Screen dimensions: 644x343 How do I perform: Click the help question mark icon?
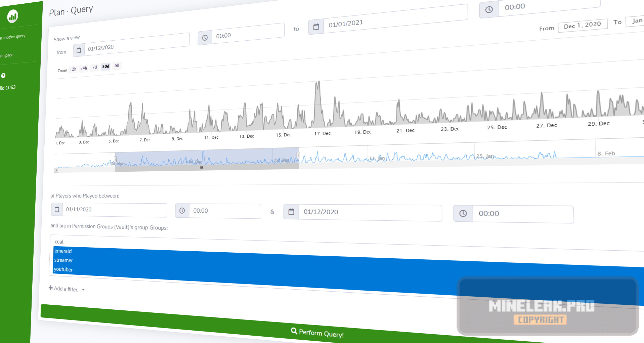click(x=3, y=76)
